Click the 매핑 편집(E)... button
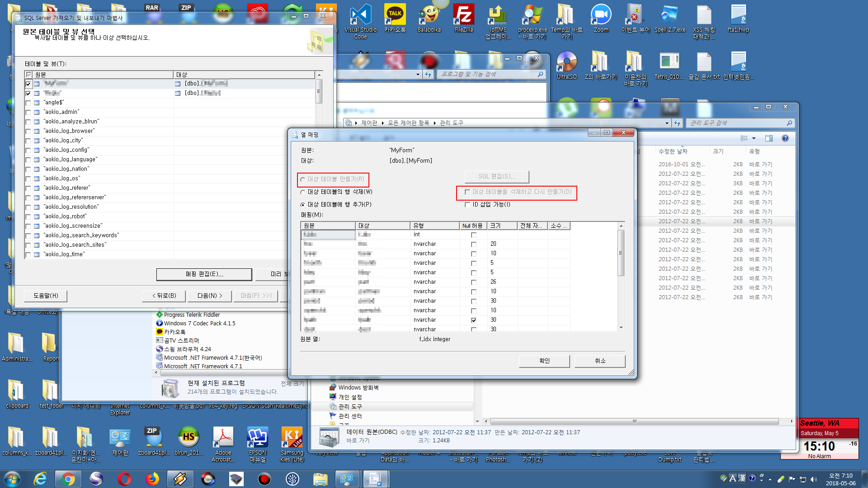The image size is (868, 488). pos(204,274)
